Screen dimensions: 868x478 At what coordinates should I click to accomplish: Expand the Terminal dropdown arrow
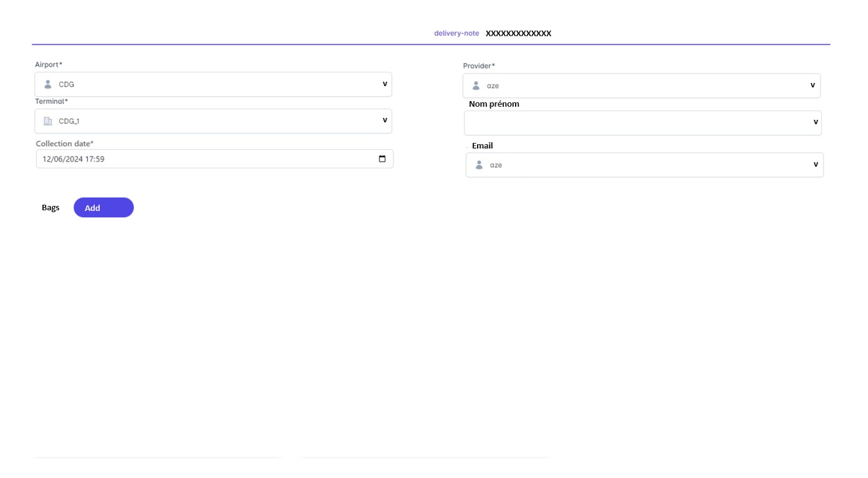[x=385, y=120]
